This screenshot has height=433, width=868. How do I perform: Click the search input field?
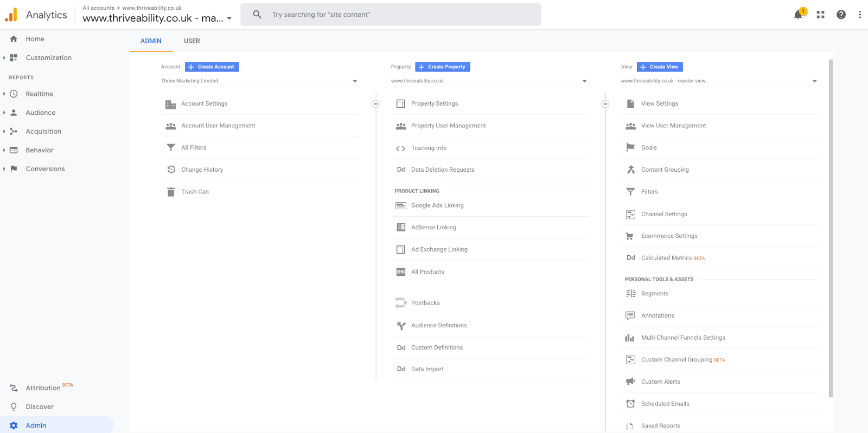point(391,15)
